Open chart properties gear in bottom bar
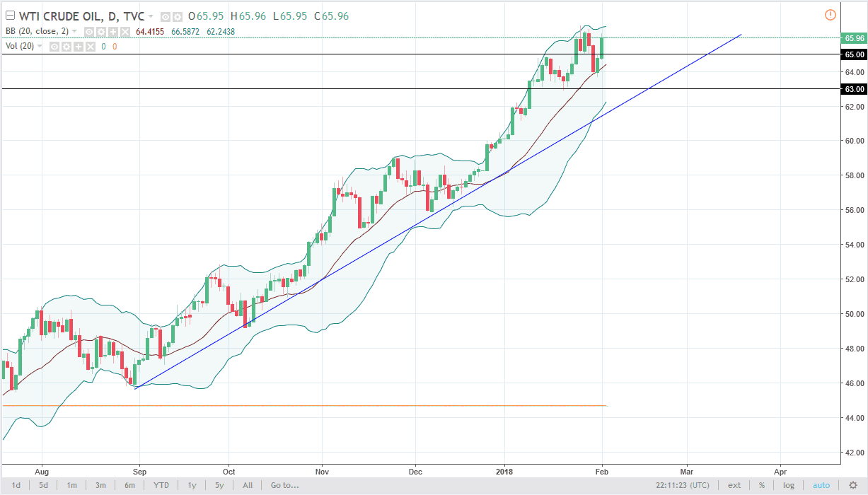 (852, 485)
